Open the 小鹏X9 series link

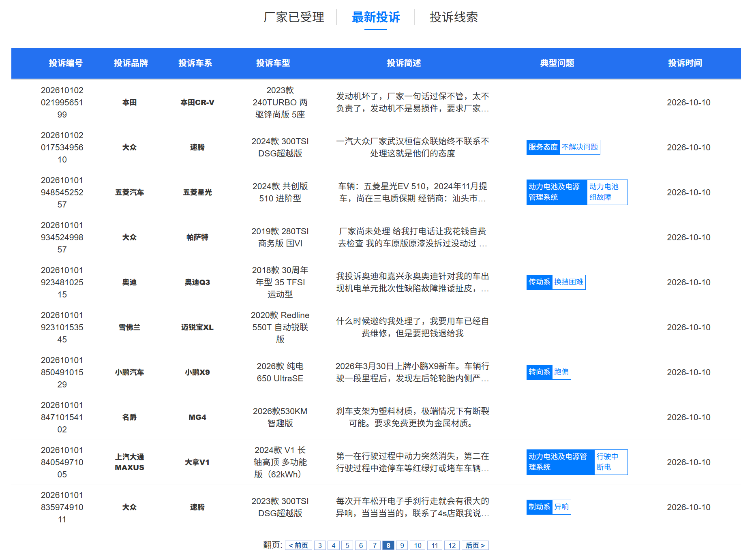197,372
